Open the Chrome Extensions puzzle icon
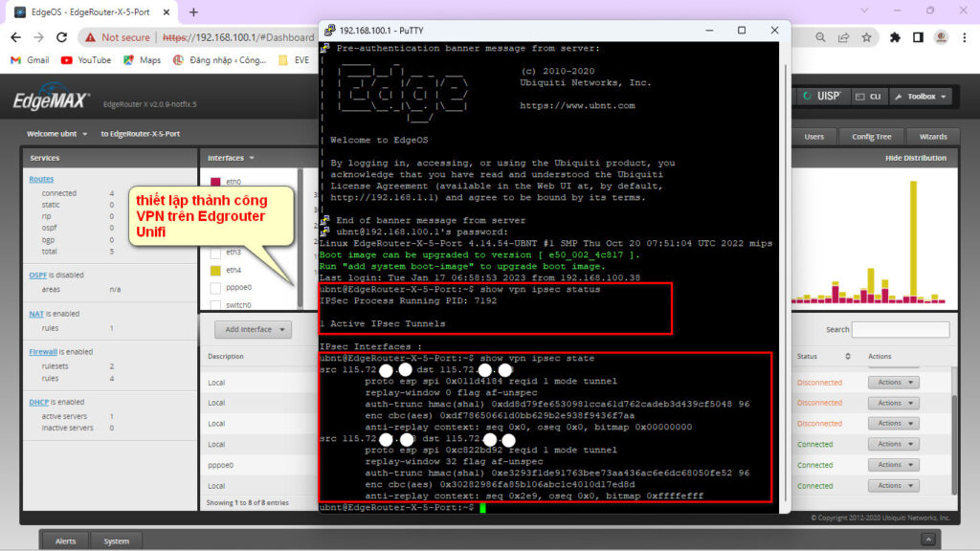The image size is (980, 551). coord(895,37)
